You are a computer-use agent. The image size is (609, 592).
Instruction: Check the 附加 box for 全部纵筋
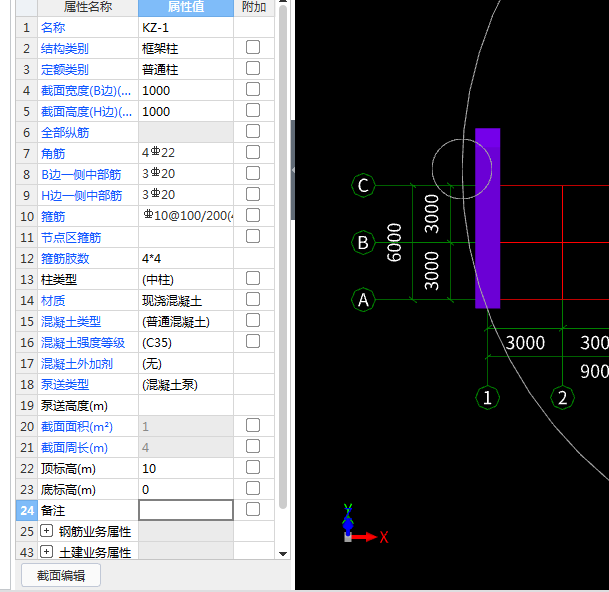tap(253, 131)
